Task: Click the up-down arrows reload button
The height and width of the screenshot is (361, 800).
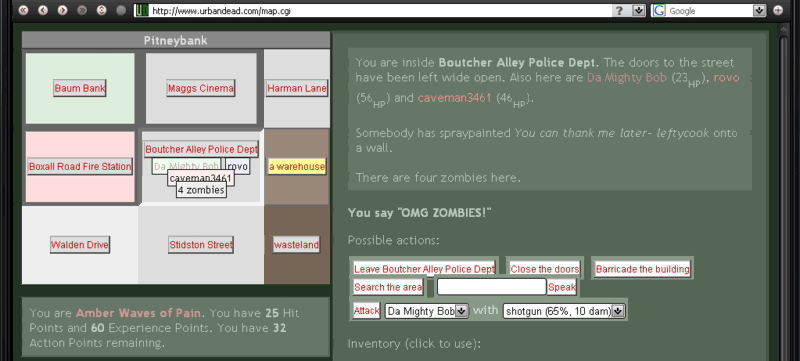Action: [101, 10]
